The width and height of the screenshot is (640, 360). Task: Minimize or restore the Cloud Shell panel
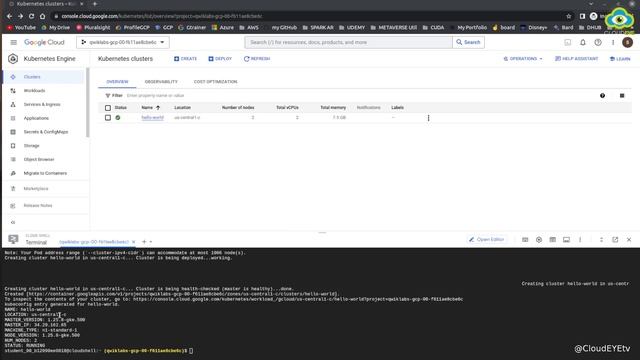pyautogui.click(x=601, y=240)
